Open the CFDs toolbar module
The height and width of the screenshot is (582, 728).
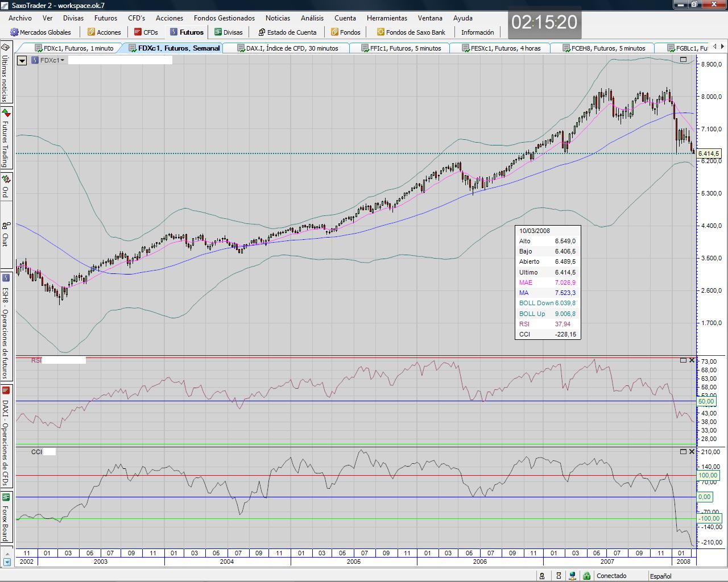pyautogui.click(x=146, y=32)
